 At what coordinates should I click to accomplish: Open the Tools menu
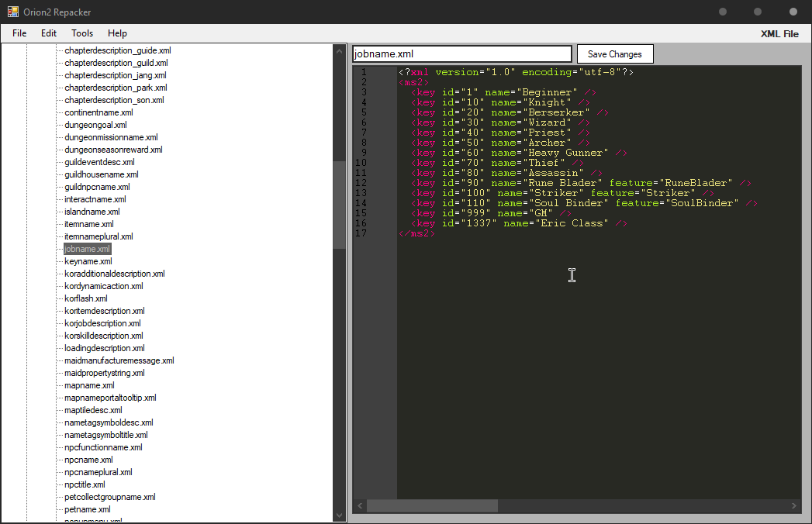pos(82,33)
